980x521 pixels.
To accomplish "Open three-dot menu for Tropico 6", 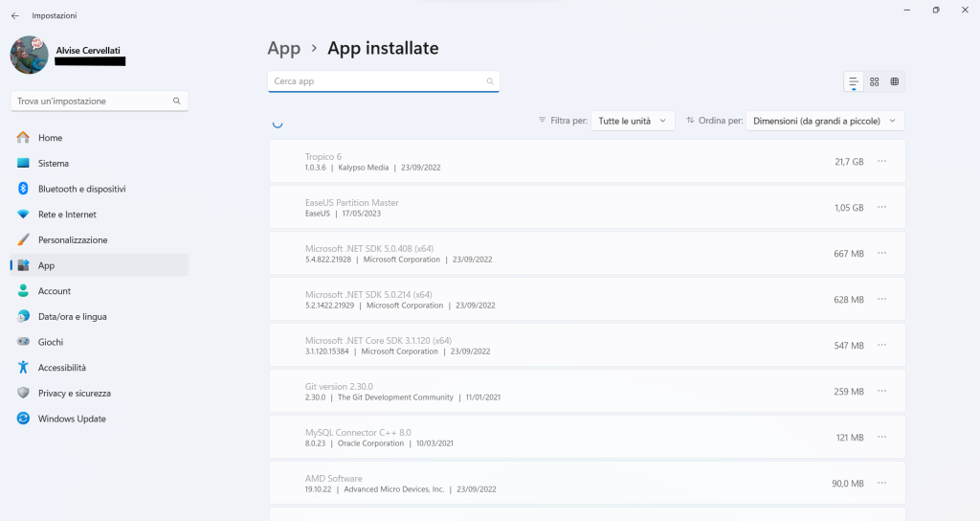I will (881, 161).
